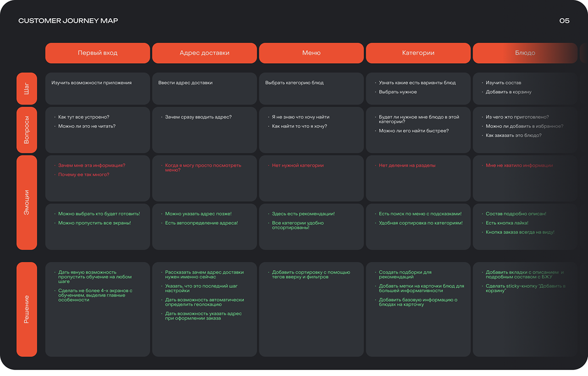Click the "Вопросы" row label

tap(27, 130)
